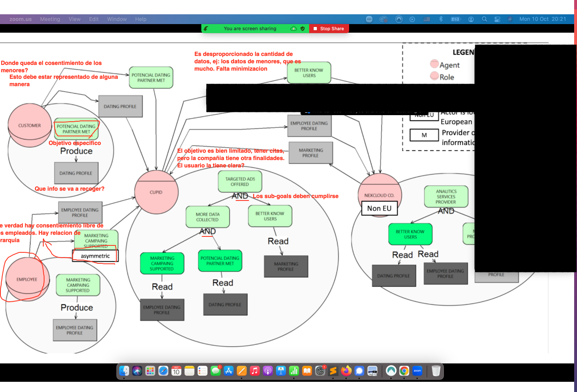577x392 pixels.
Task: Open Control Center in menu bar
Action: 497,19
